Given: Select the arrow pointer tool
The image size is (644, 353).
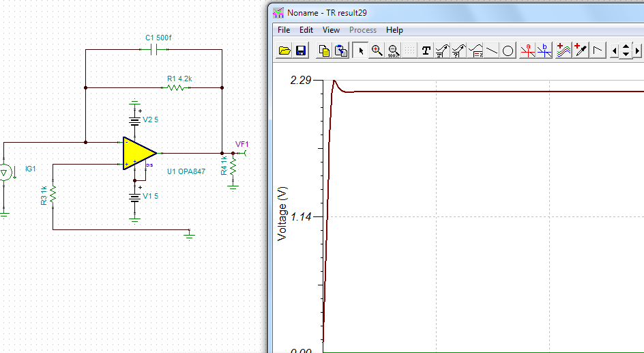Looking at the screenshot, I should [361, 51].
